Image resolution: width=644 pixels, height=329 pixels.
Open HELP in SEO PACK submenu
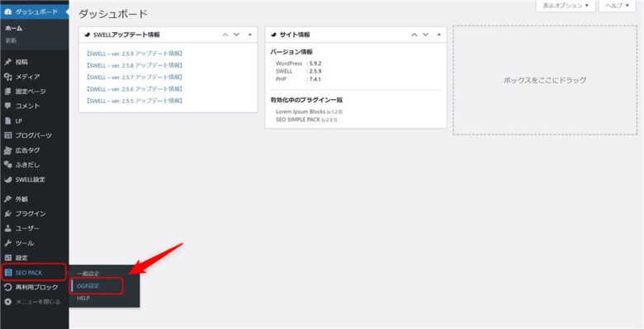(x=83, y=298)
